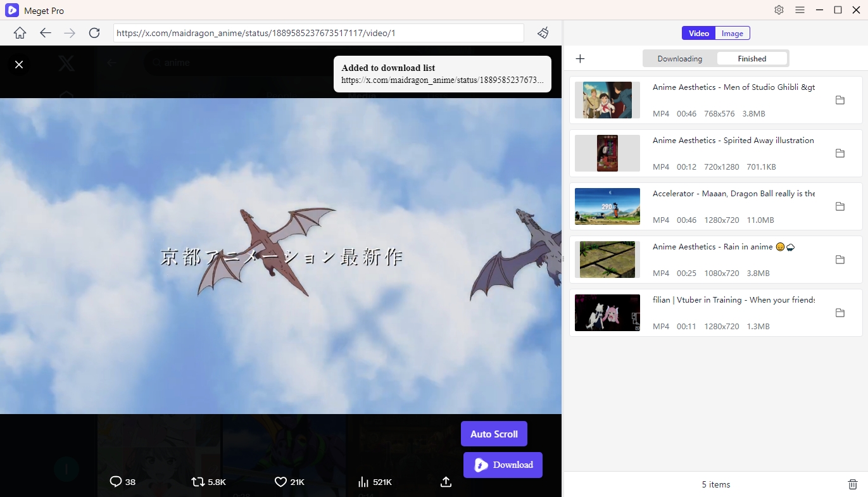Open Meget Pro settings gear
This screenshot has height=497, width=868.
click(779, 10)
